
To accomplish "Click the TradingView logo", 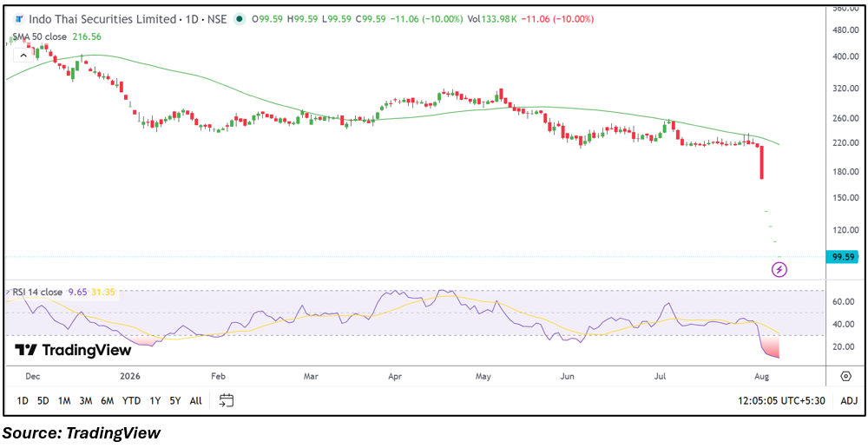I will 73,350.
